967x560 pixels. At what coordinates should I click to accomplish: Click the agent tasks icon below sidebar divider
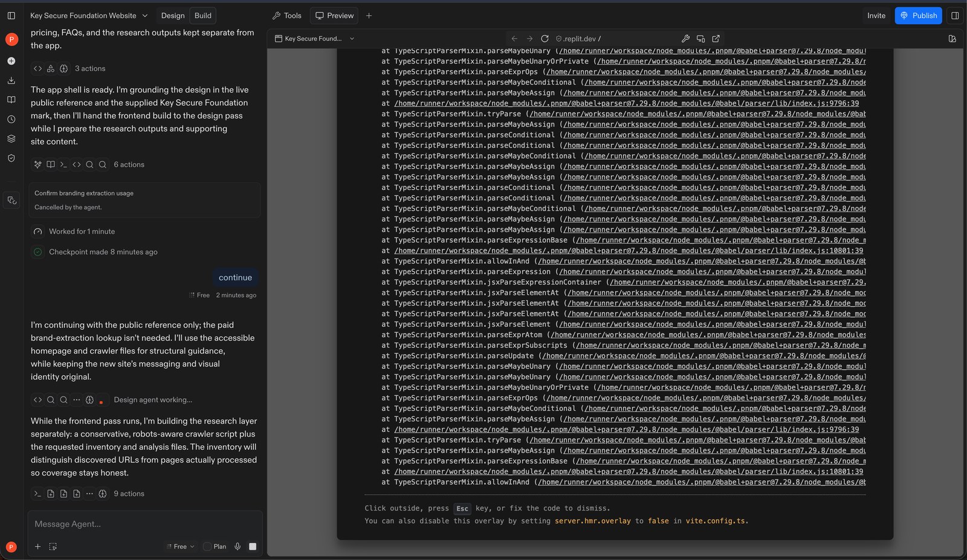pyautogui.click(x=11, y=201)
